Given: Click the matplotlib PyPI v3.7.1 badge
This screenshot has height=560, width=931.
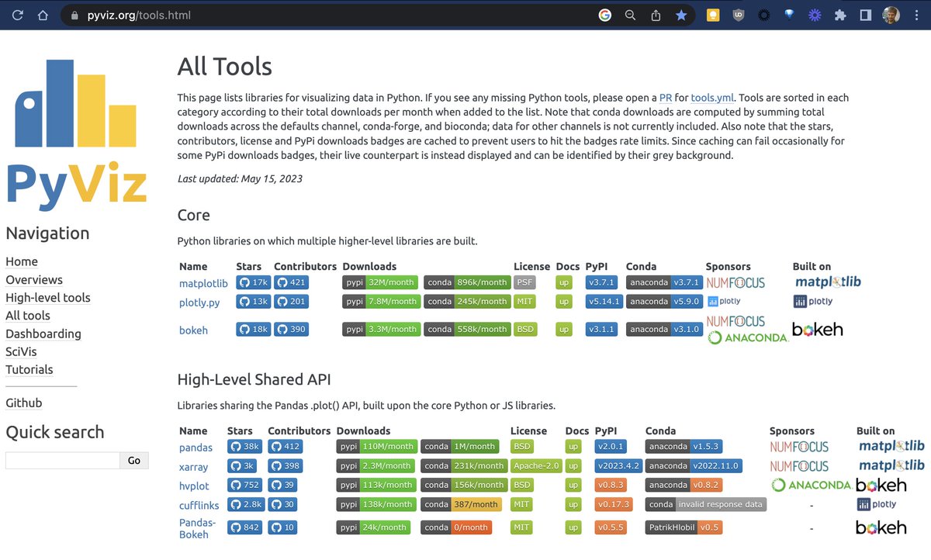Looking at the screenshot, I should click(602, 282).
